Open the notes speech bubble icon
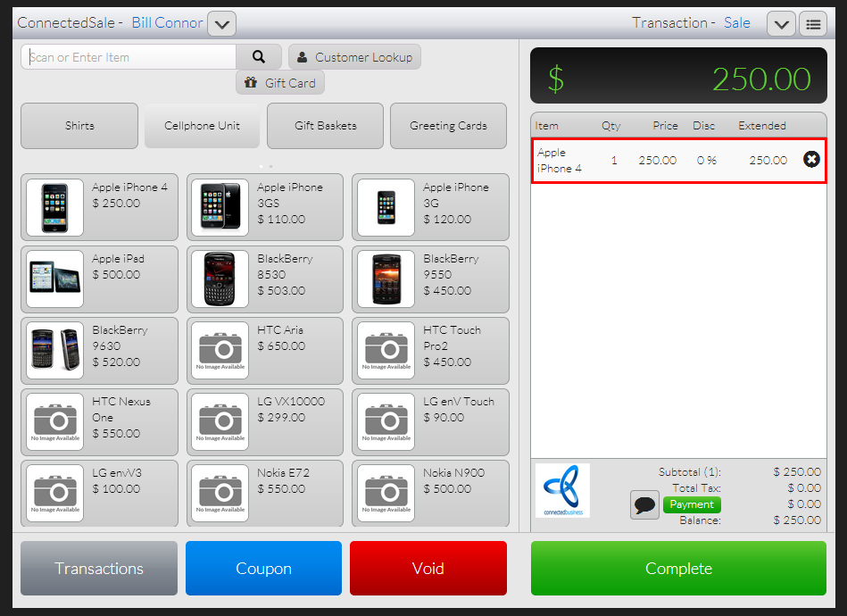Screen dimensions: 847x616 click(644, 505)
